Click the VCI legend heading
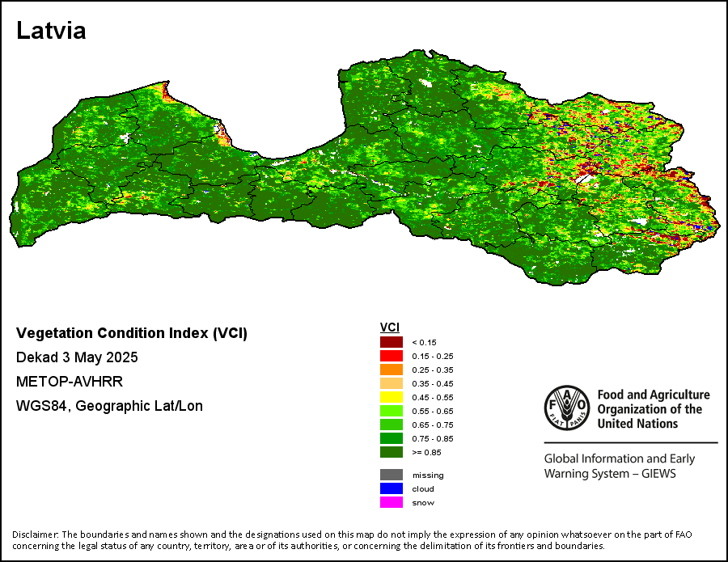This screenshot has height=562, width=728. (390, 327)
